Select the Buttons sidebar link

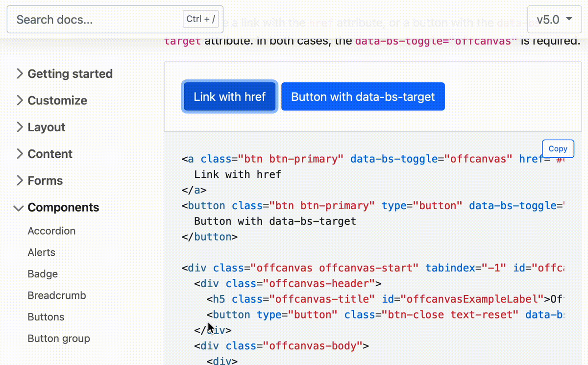coord(46,317)
